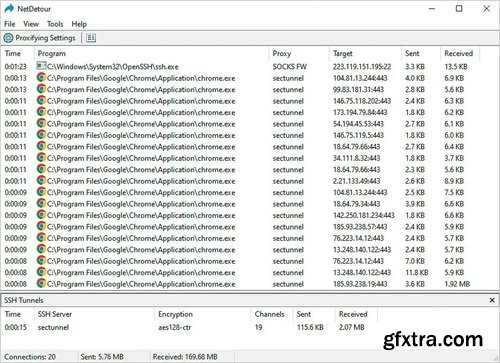
Task: Click target 146.75.118.202:443
Action: (x=362, y=101)
